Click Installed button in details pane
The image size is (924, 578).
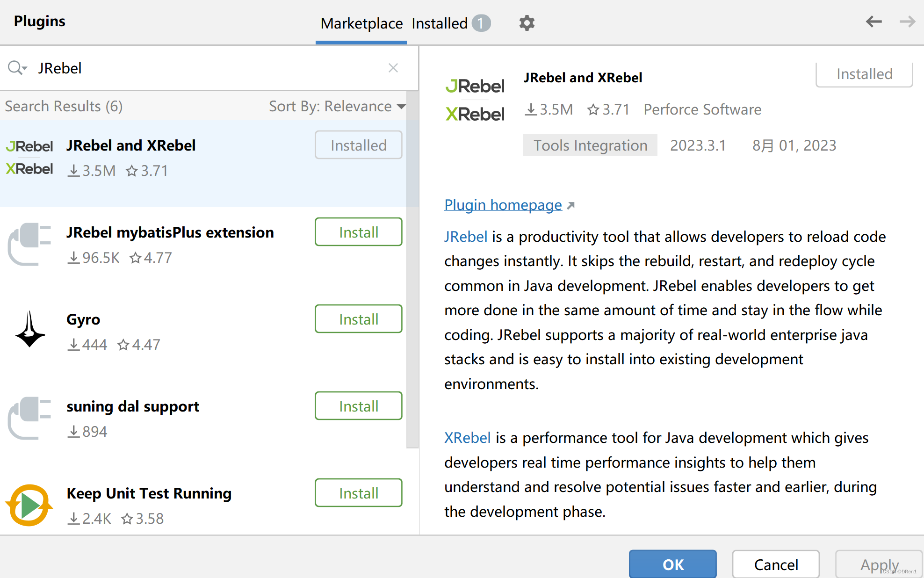pos(864,74)
